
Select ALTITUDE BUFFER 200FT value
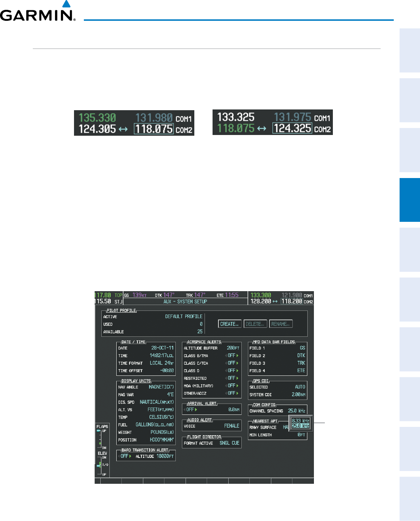click(x=233, y=348)
